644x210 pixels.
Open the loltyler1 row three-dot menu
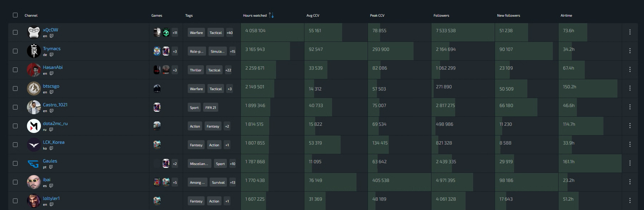630,200
